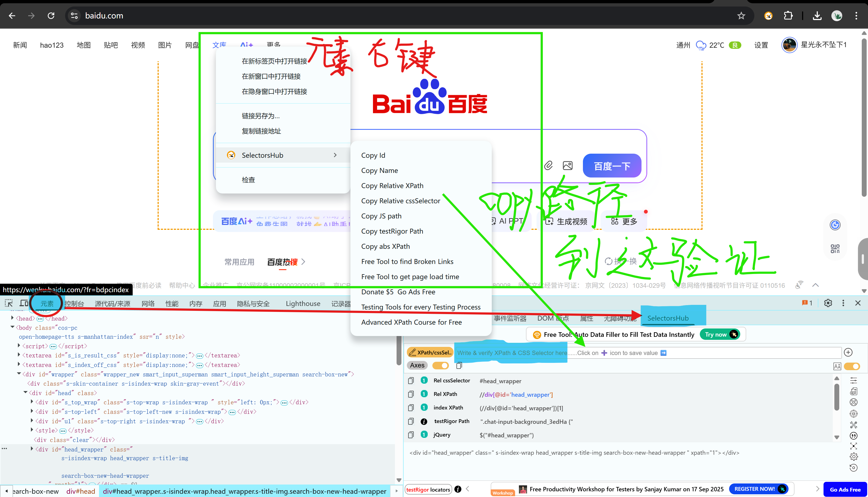Image resolution: width=868 pixels, height=497 pixels.
Task: Click the case-sensitivity AA icon
Action: (x=837, y=366)
